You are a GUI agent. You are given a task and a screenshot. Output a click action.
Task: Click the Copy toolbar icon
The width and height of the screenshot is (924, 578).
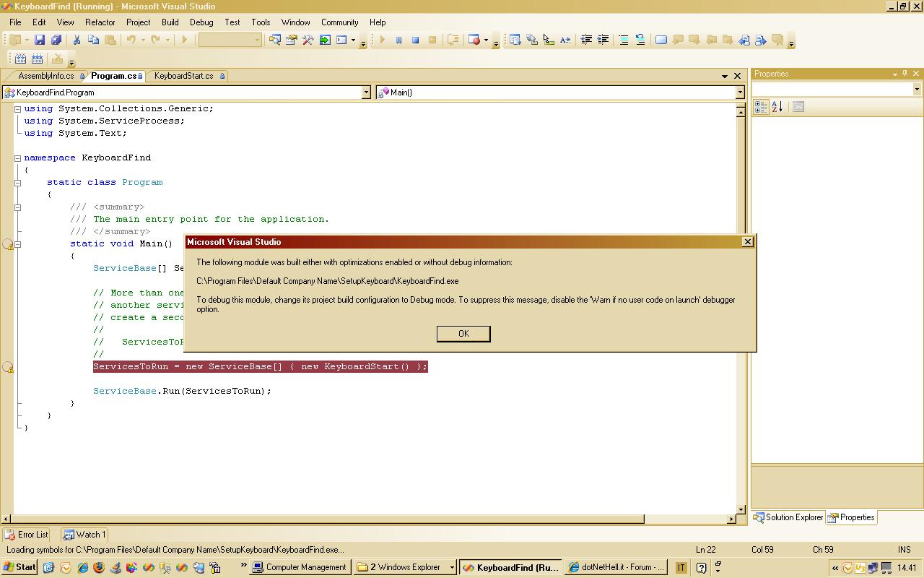tap(93, 40)
